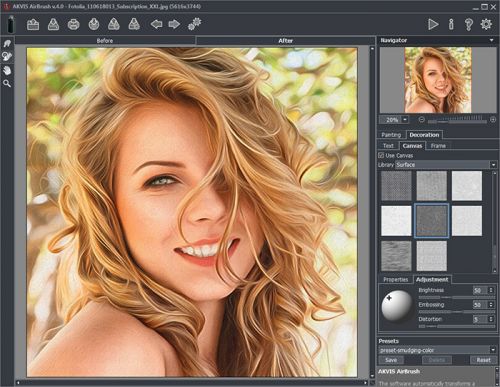Click the Distortion slider
This screenshot has height=387, width=500.
pyautogui.click(x=457, y=326)
